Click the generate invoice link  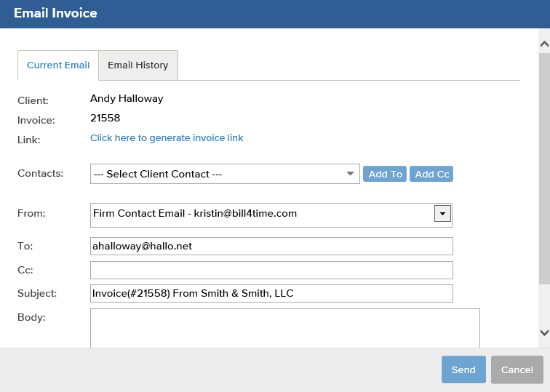point(167,137)
